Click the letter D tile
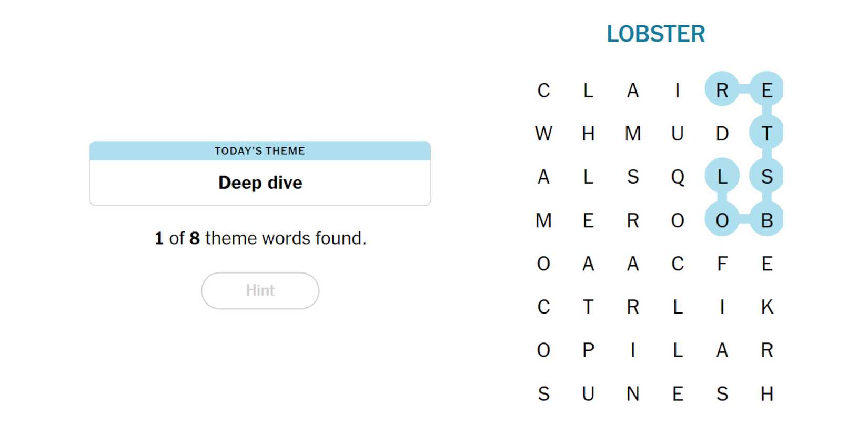The height and width of the screenshot is (434, 868). pyautogui.click(x=722, y=134)
